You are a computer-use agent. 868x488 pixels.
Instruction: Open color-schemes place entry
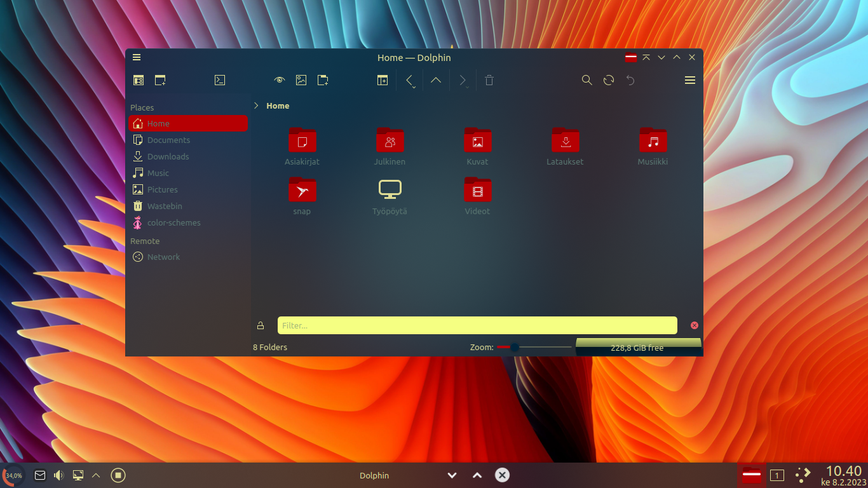click(188, 222)
